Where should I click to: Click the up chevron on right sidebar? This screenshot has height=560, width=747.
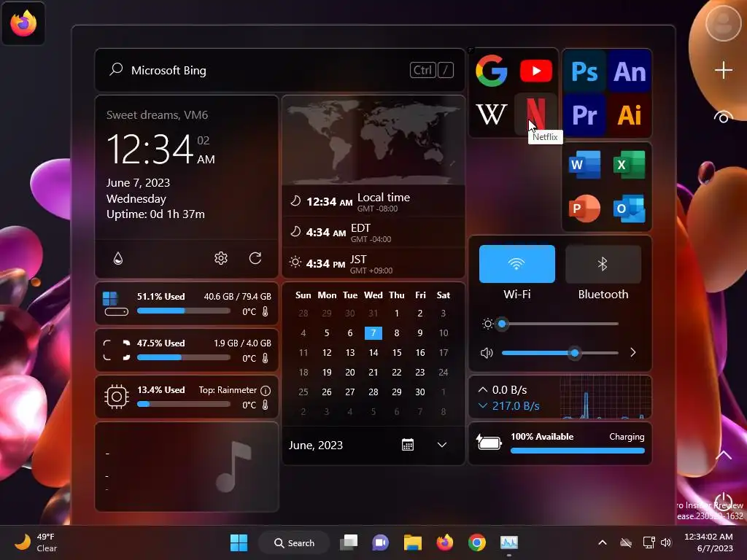723,455
